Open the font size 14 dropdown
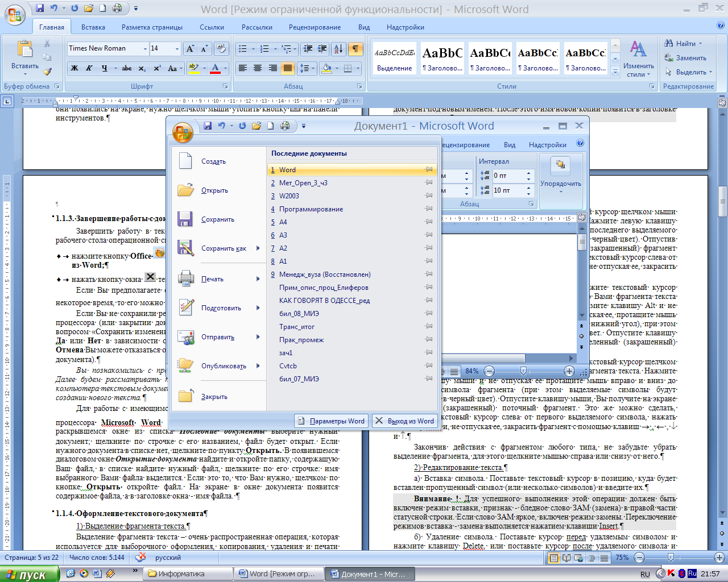728x582 pixels. [177, 48]
